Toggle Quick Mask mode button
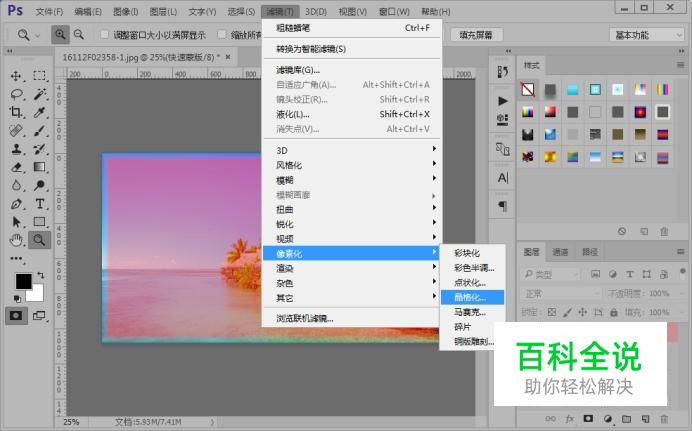Screen dimensions: 692x431 point(16,316)
